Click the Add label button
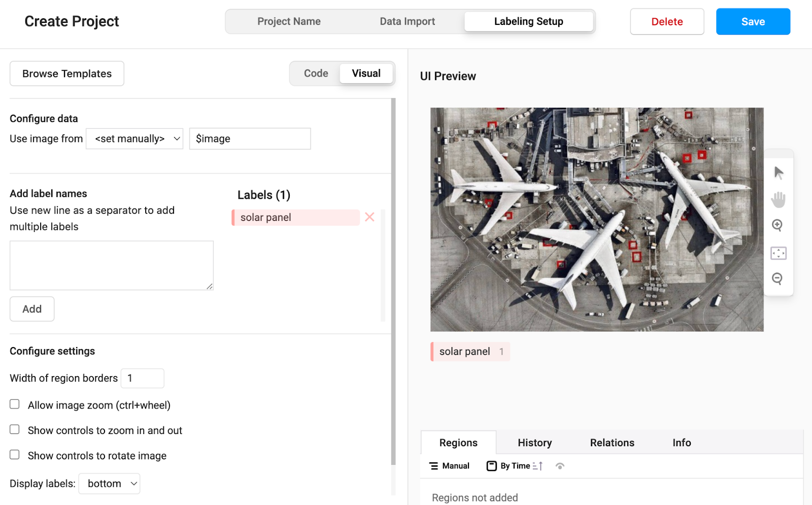812x505 pixels. [32, 309]
